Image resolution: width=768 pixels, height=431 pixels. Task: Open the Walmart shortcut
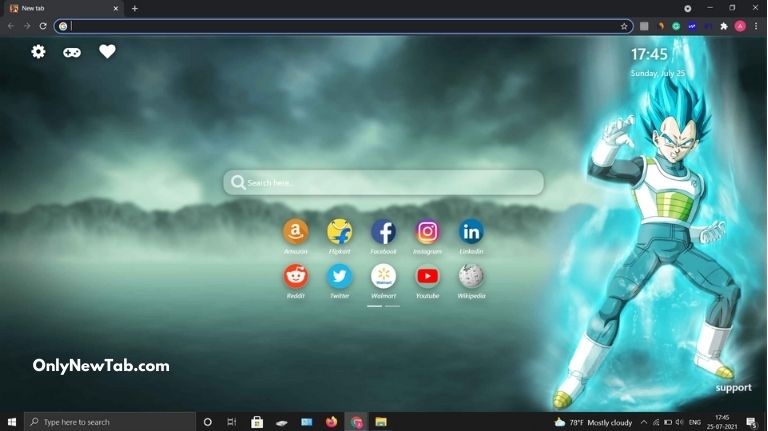coord(384,276)
